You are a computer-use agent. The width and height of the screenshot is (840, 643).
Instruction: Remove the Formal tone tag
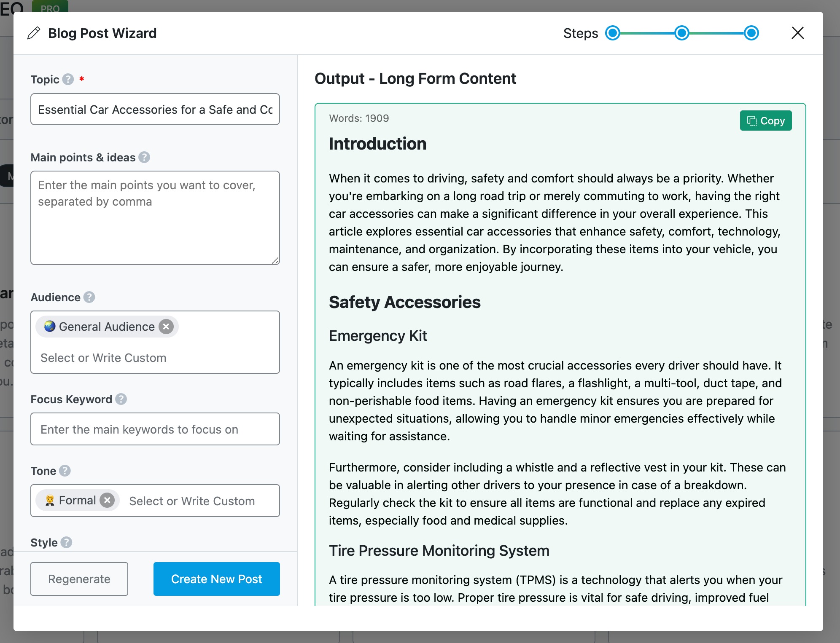coord(108,501)
